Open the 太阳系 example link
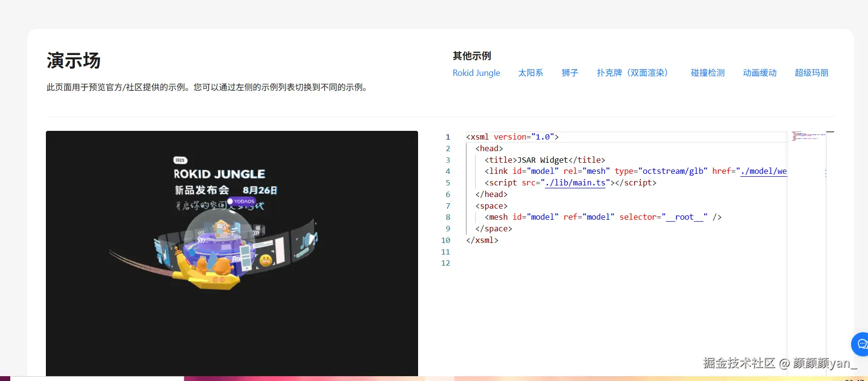This screenshot has height=381, width=868. click(531, 73)
